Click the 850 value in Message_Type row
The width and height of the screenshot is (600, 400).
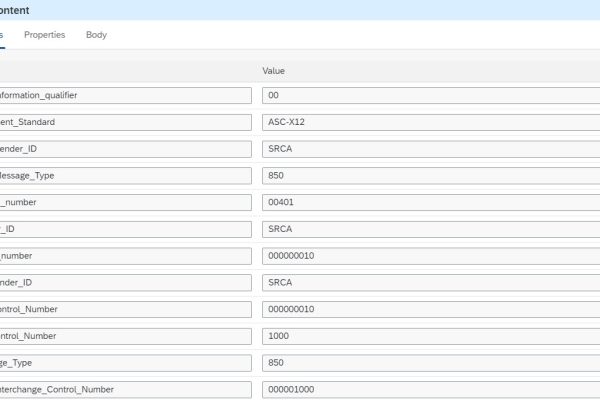click(x=430, y=176)
